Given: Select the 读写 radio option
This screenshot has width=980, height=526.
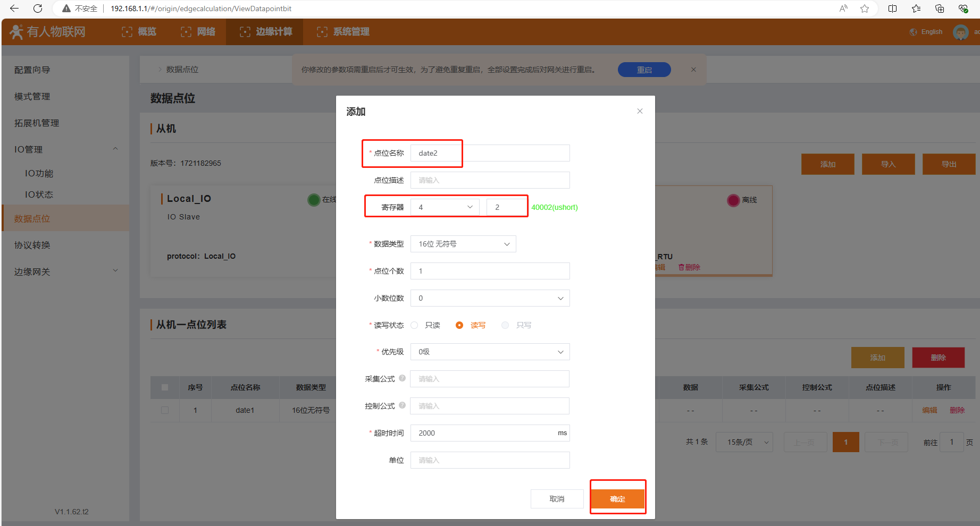Looking at the screenshot, I should tap(459, 325).
